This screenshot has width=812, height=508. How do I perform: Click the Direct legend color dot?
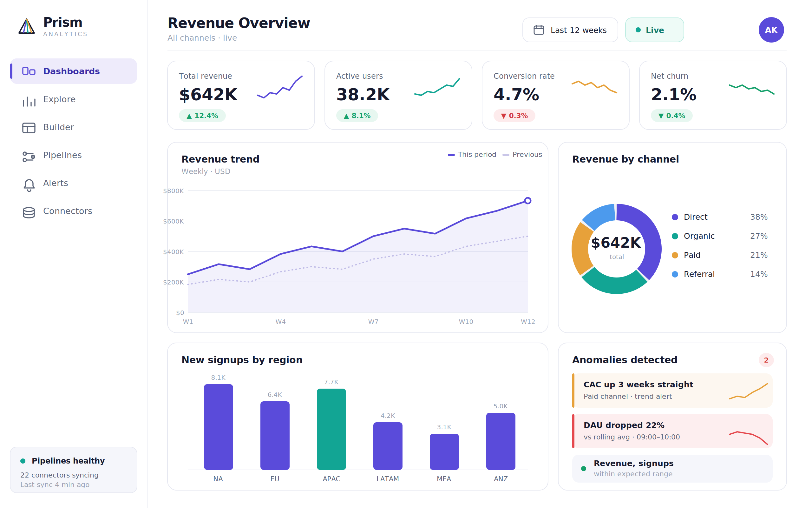675,217
